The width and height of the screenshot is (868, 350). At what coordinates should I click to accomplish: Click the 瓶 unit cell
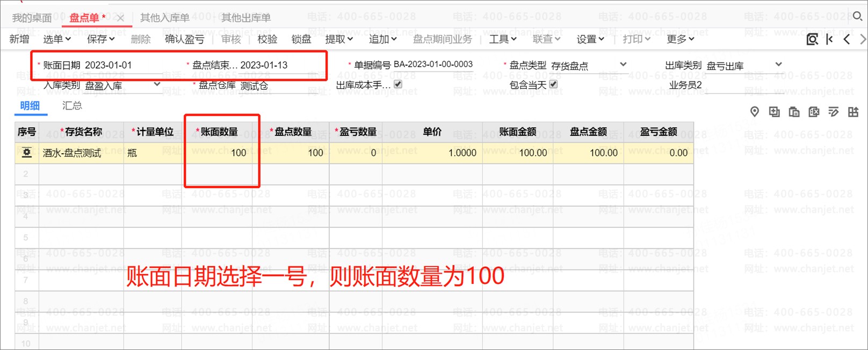153,153
